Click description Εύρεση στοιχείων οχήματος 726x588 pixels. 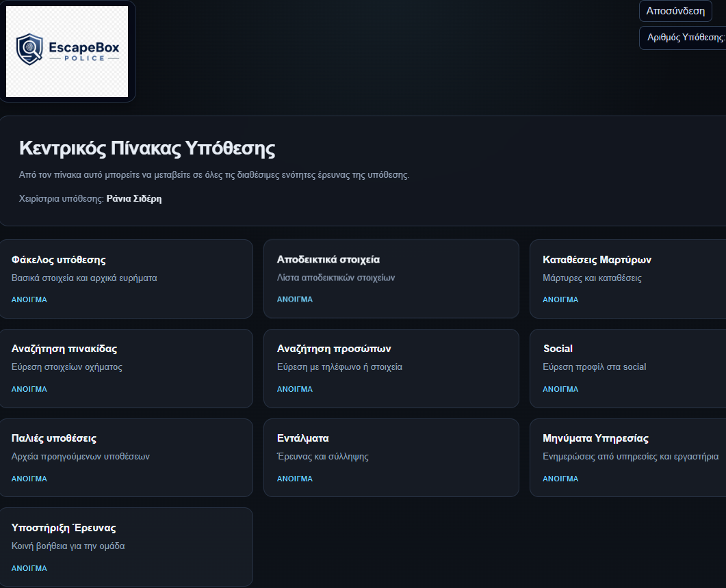pyautogui.click(x=66, y=367)
